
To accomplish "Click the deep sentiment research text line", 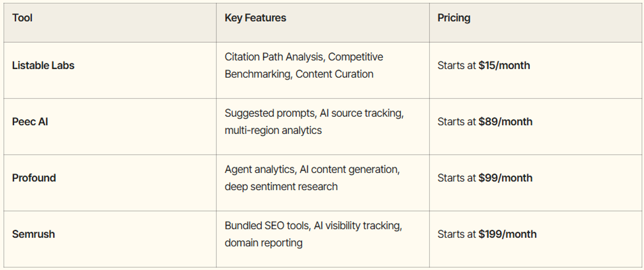I will (x=281, y=187).
